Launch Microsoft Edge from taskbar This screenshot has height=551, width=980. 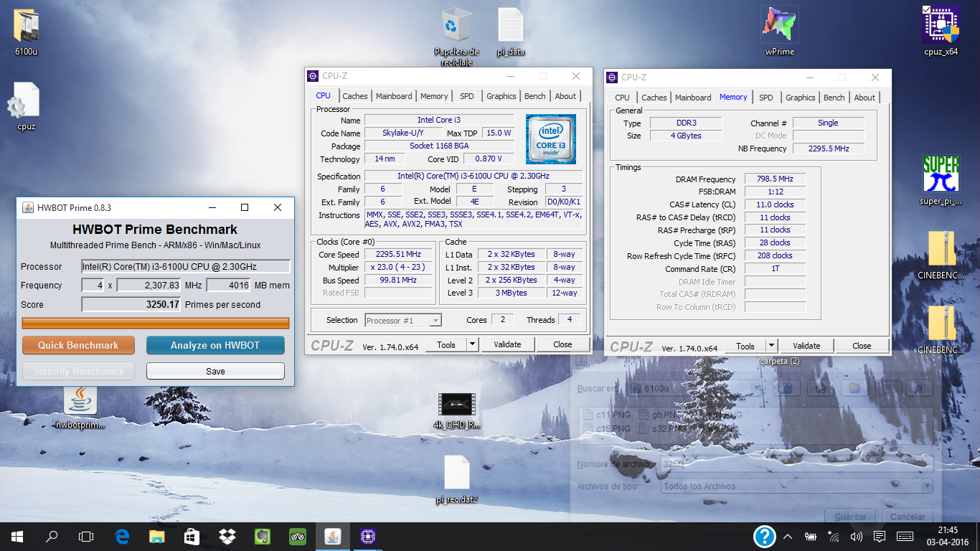point(122,536)
